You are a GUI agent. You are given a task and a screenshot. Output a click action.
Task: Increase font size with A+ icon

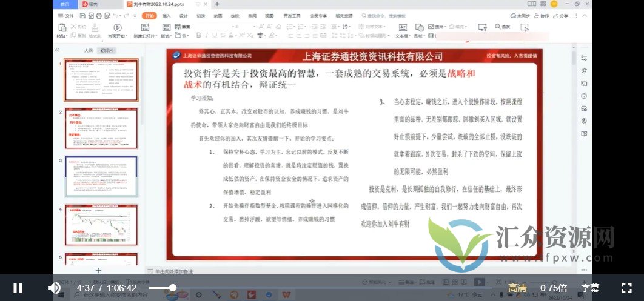[x=261, y=27]
